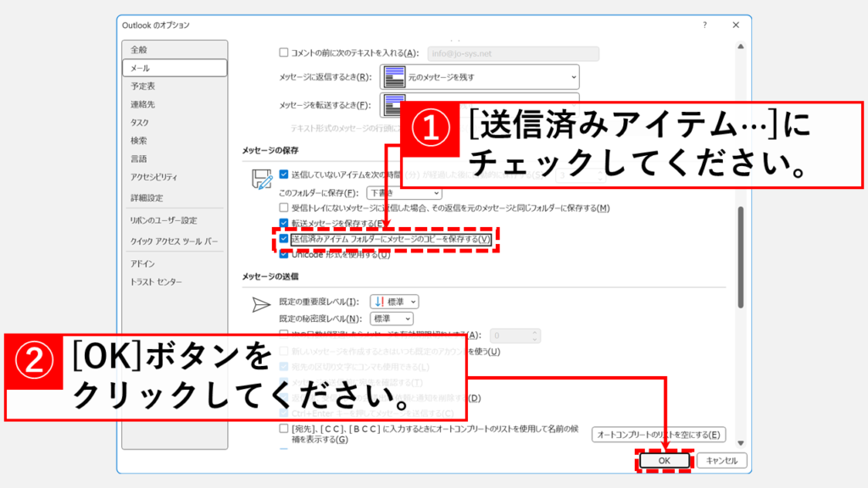The width and height of the screenshot is (868, 488).
Task: Open トラスト センター category
Action: tap(175, 282)
